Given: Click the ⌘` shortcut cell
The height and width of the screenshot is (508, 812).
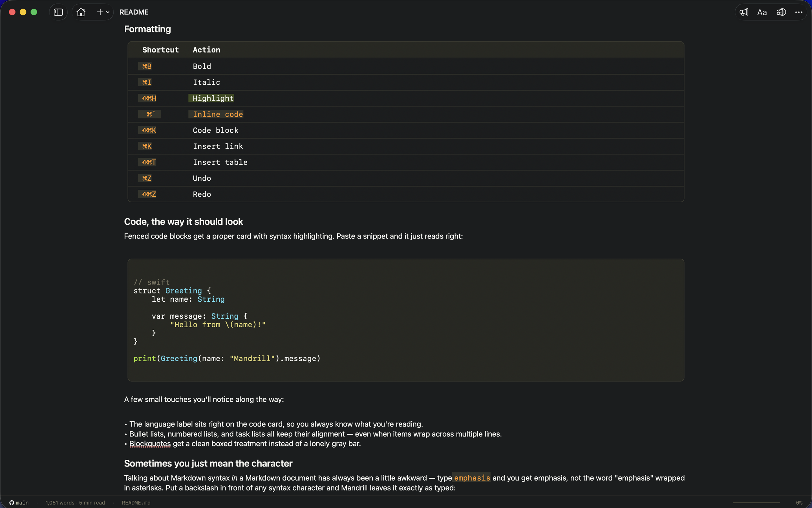Looking at the screenshot, I should pos(149,114).
